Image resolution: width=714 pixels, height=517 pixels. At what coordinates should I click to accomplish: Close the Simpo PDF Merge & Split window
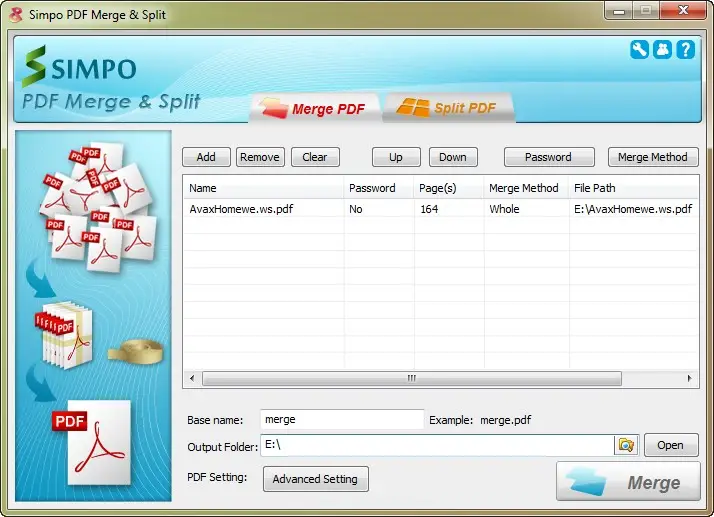(683, 10)
